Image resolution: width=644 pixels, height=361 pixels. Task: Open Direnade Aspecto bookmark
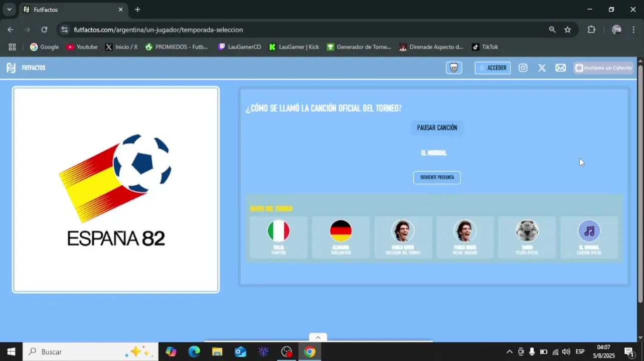[431, 47]
